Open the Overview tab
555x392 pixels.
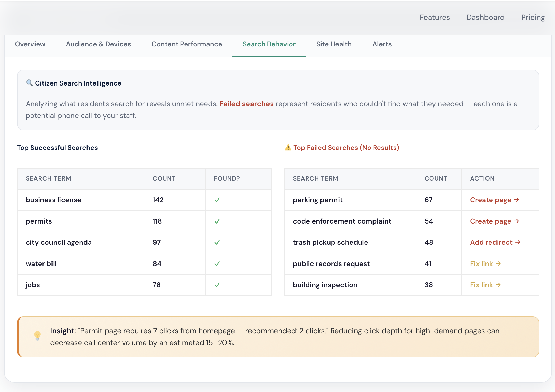(x=30, y=44)
